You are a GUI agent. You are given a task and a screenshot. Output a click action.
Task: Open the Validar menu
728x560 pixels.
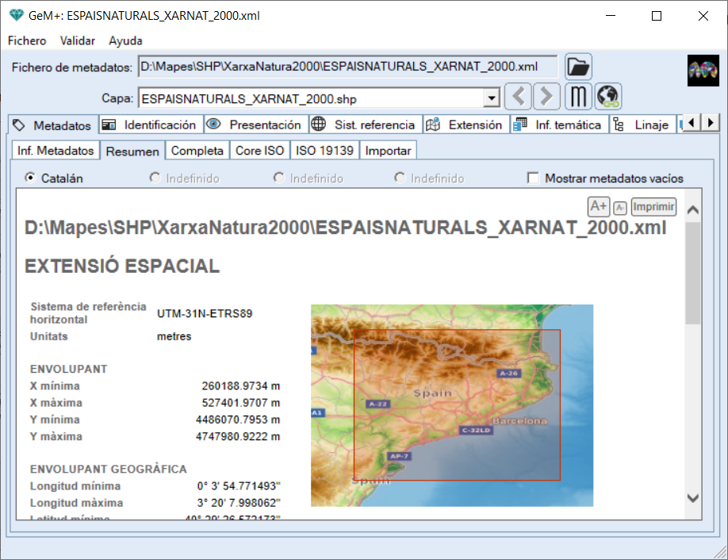point(77,40)
